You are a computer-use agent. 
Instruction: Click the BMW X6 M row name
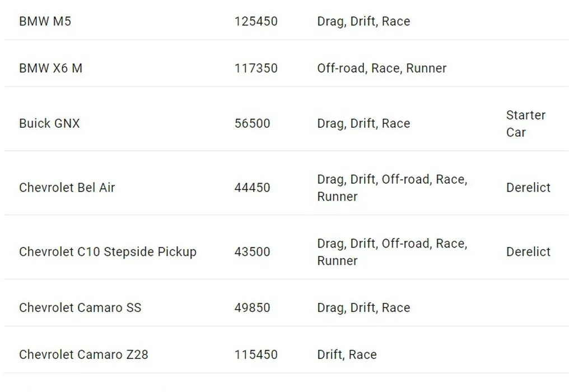[50, 68]
